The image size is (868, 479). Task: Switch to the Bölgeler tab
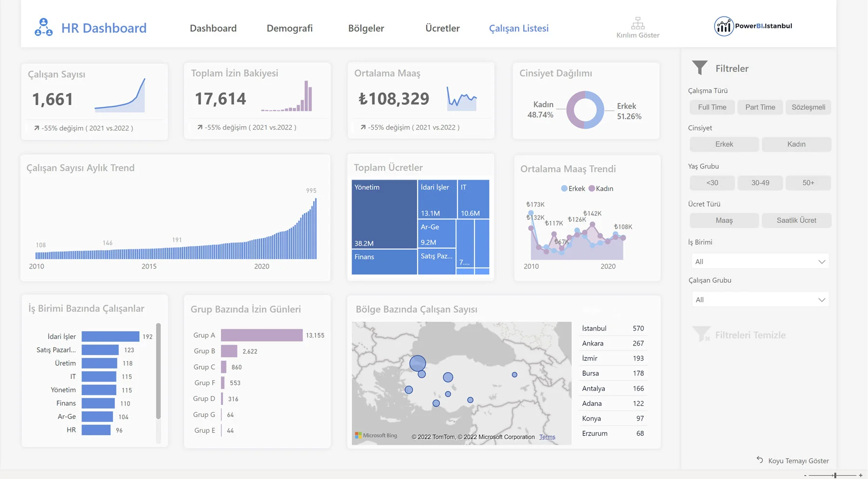click(366, 28)
